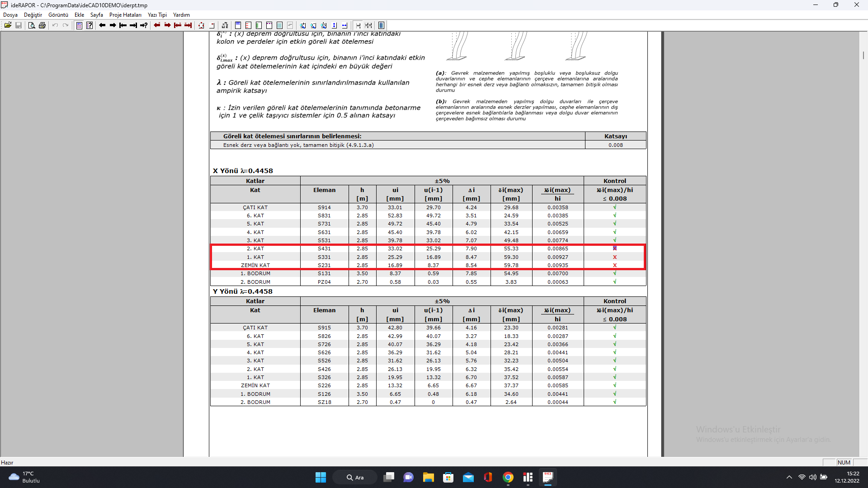Open the Görüntü menu

[58, 15]
